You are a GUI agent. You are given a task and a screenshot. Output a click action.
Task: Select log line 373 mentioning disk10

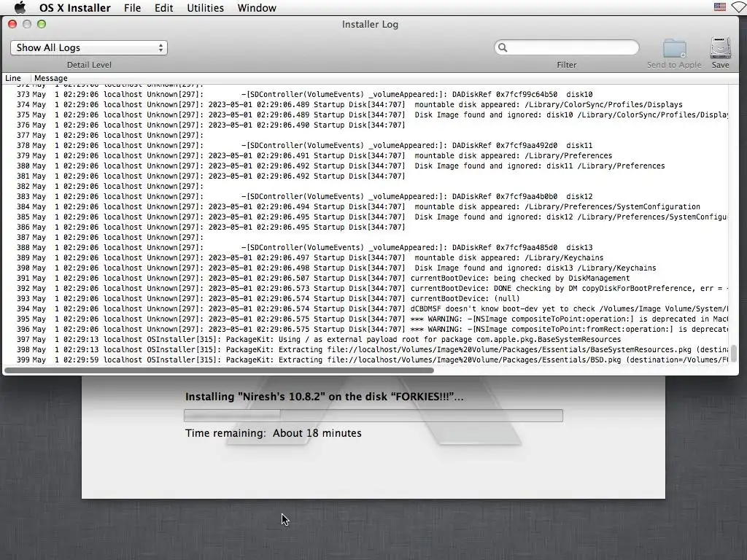(366, 94)
